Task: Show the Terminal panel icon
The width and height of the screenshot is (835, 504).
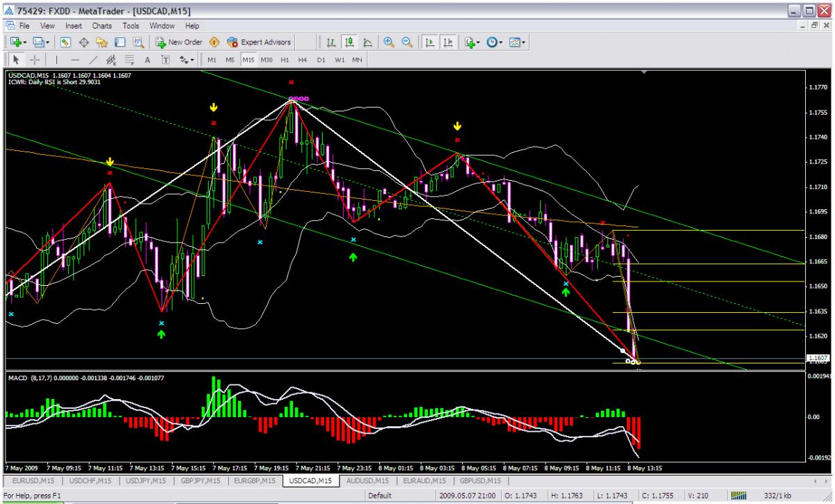Action: [120, 42]
